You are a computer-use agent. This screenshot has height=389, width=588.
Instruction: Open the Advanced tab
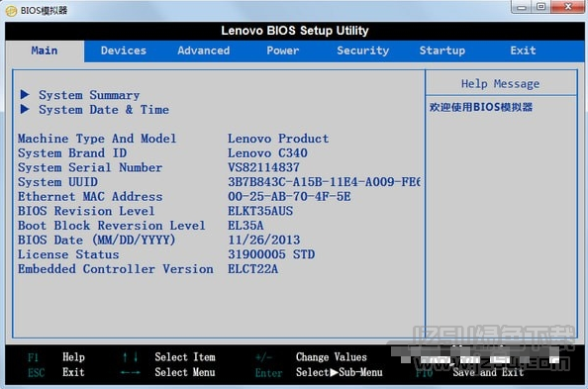point(204,50)
